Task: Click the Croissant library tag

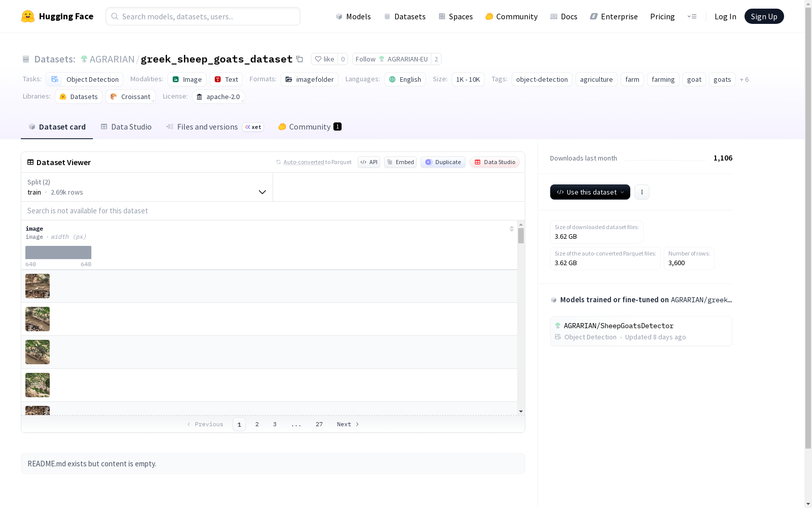Action: click(x=130, y=97)
